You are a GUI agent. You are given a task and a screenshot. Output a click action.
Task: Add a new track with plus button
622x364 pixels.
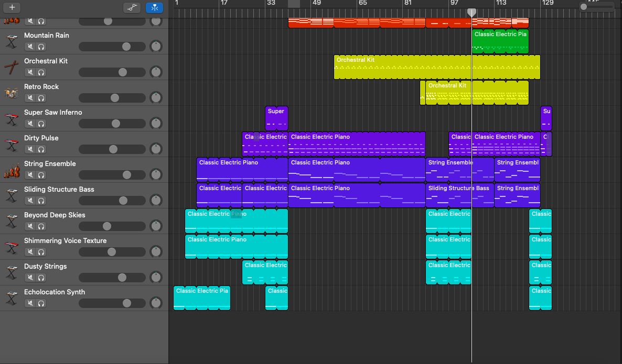[12, 7]
